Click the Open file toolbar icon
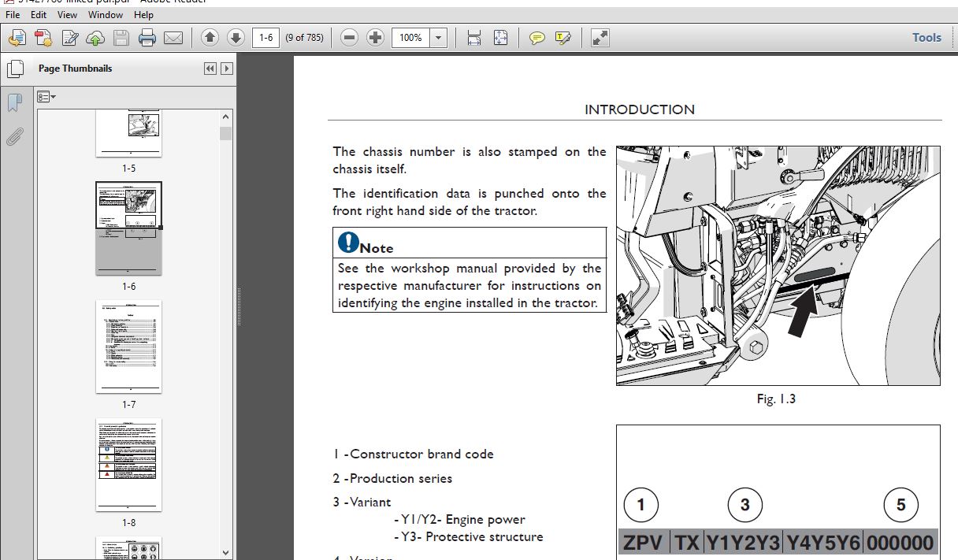The image size is (958, 560). (17, 37)
